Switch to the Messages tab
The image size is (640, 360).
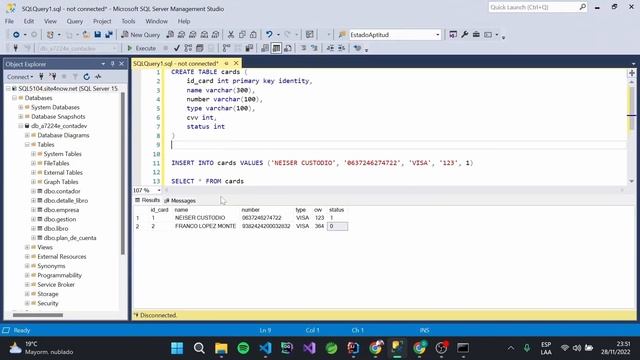(180, 200)
